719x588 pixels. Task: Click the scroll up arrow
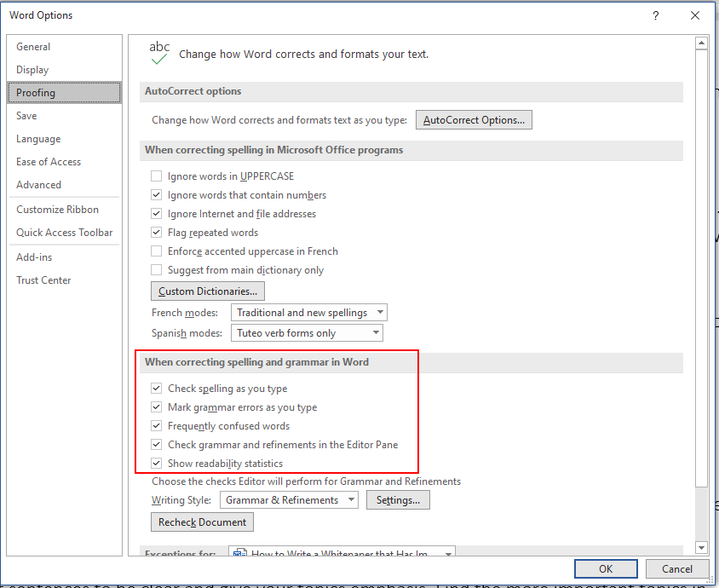[701, 43]
